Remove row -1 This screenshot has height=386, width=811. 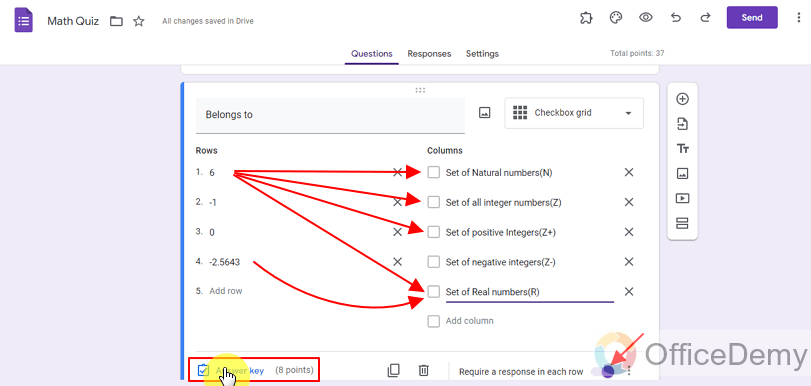tap(397, 202)
